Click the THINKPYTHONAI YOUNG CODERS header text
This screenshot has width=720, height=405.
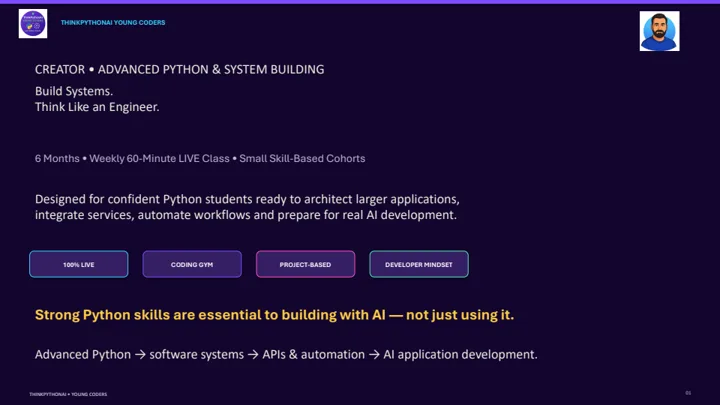(113, 22)
